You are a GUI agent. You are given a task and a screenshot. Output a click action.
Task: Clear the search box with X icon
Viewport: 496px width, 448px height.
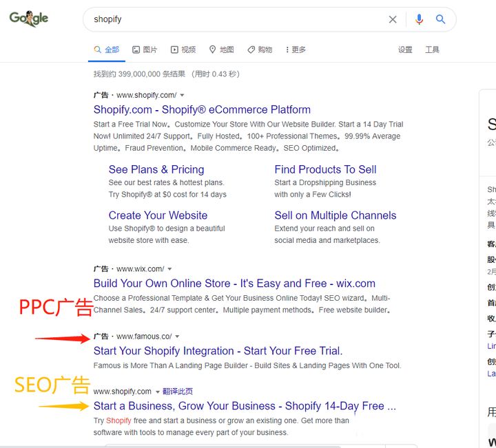393,19
